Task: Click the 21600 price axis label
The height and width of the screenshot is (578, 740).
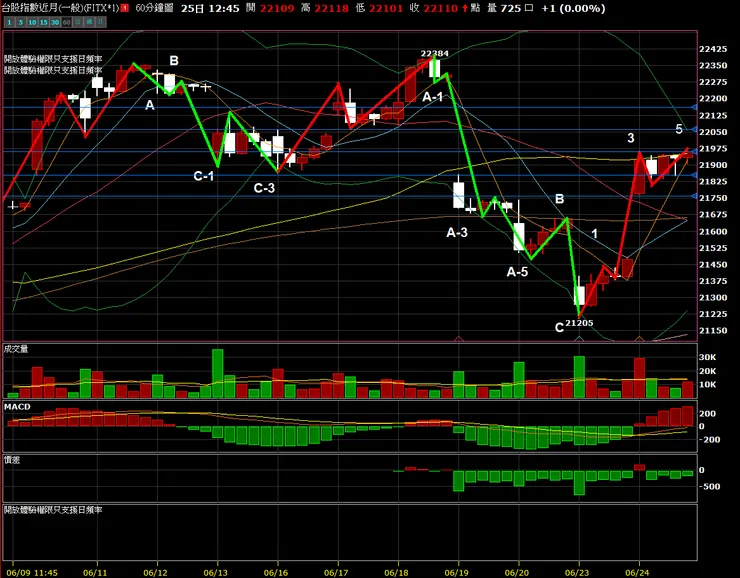Action: (x=713, y=231)
